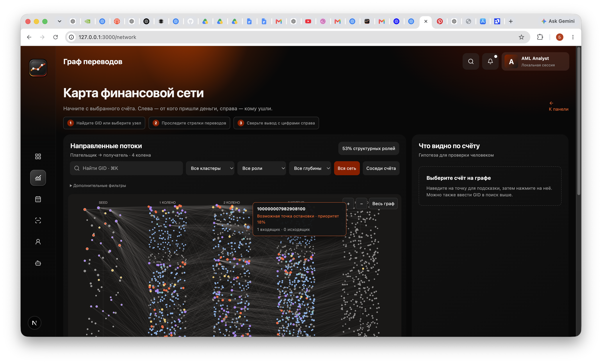This screenshot has width=602, height=364.
Task: Open the dashboard grid icon in sidebar
Action: (x=38, y=156)
